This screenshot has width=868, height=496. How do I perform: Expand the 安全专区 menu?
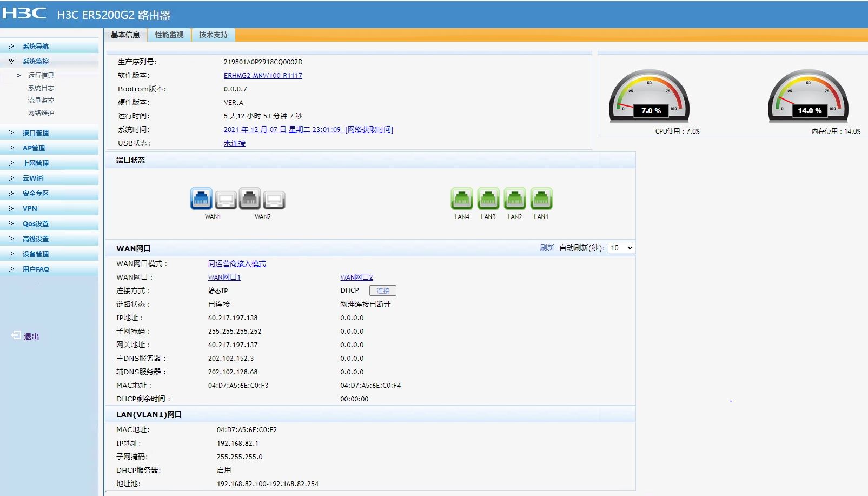pos(49,193)
